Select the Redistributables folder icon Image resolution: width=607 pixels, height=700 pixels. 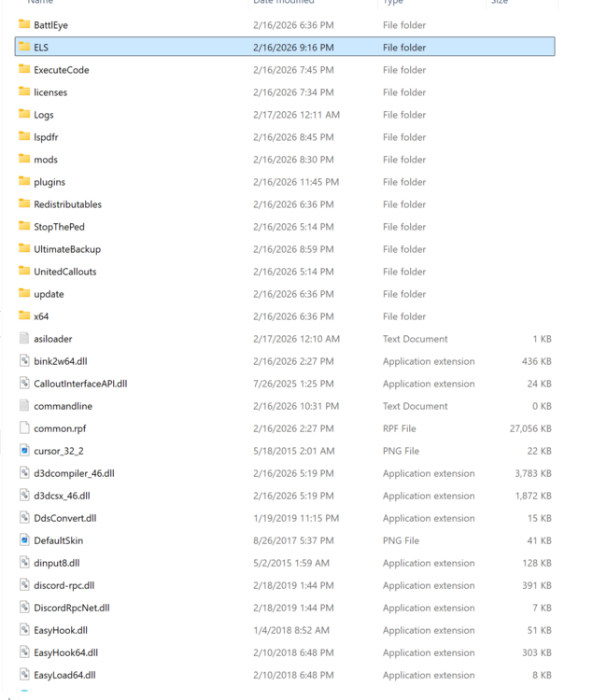(x=24, y=203)
